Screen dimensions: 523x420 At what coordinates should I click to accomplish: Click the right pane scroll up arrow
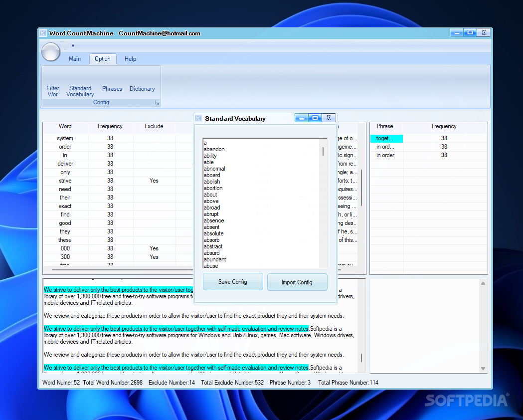483,283
